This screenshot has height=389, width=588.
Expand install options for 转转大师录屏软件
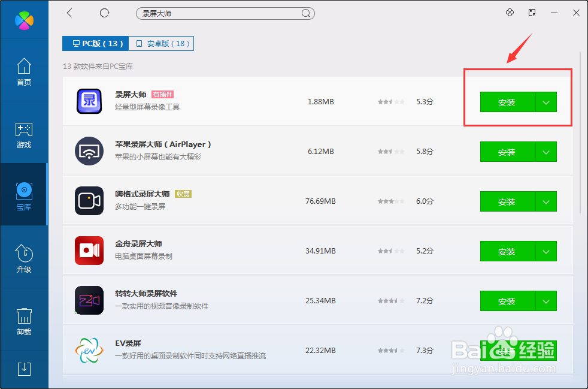tap(546, 301)
